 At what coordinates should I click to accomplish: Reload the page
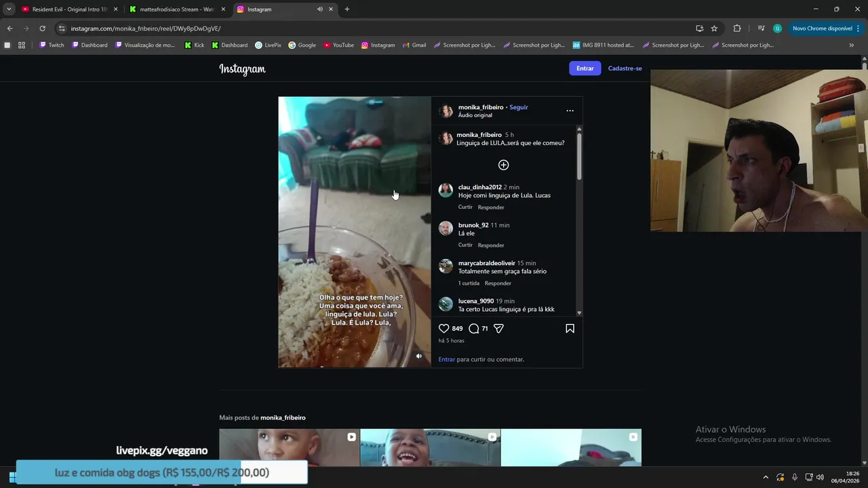[42, 28]
